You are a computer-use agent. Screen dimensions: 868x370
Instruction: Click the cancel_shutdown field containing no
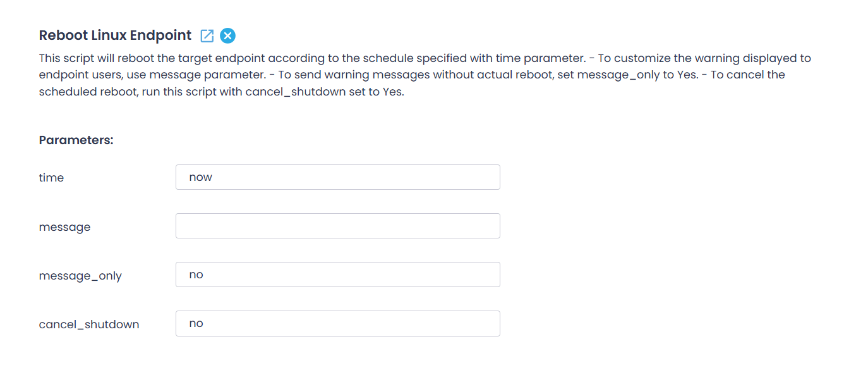337,323
